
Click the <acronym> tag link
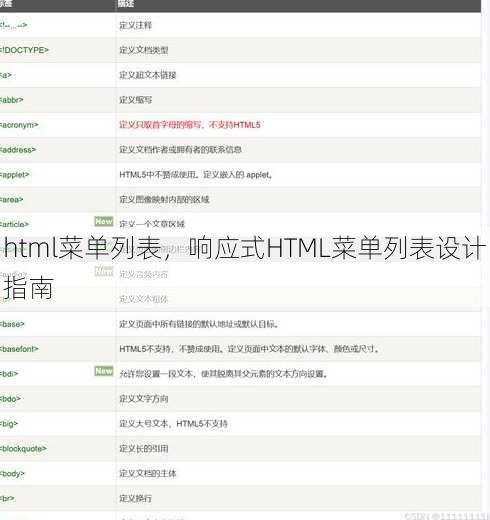pyautogui.click(x=19, y=125)
